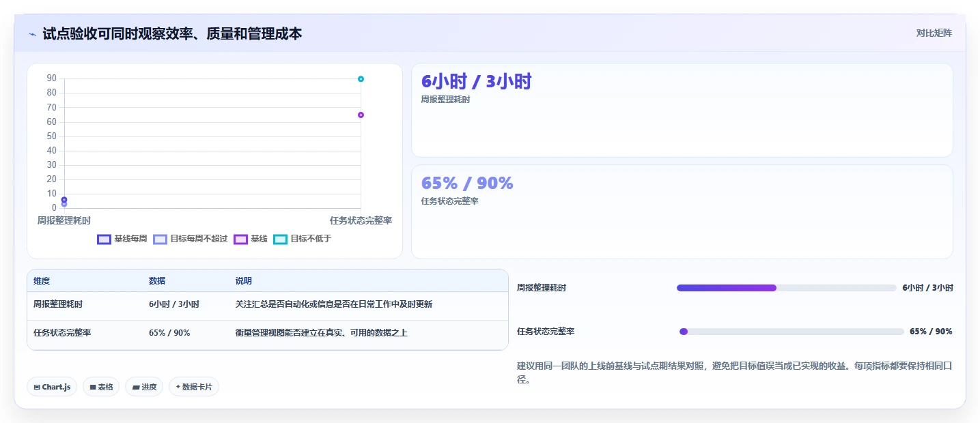Click the 周报整理耗时 progress bar
The width and height of the screenshot is (980, 423).
point(786,288)
